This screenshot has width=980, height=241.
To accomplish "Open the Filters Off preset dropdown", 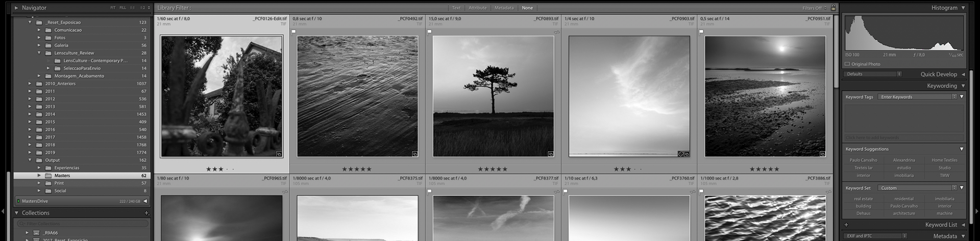I will point(814,8).
